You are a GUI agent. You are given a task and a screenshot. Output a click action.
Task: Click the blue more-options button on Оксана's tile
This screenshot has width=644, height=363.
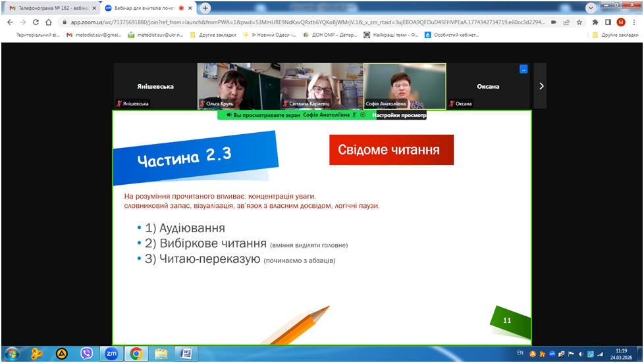(523, 68)
